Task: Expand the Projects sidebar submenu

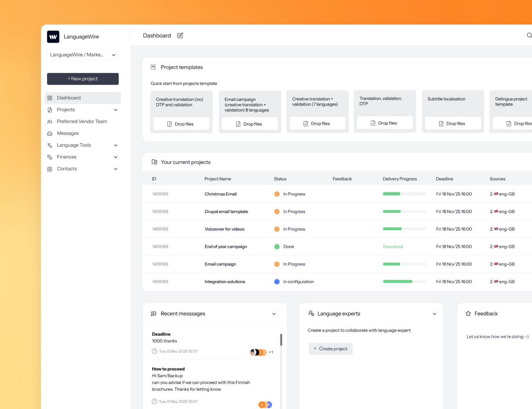Action: point(115,110)
